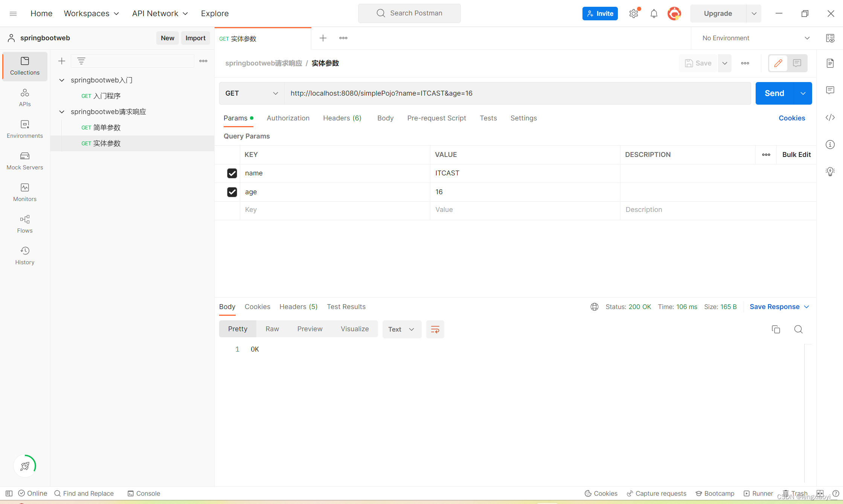Click the collections filter icon
This screenshot has height=504, width=843.
pos(81,61)
